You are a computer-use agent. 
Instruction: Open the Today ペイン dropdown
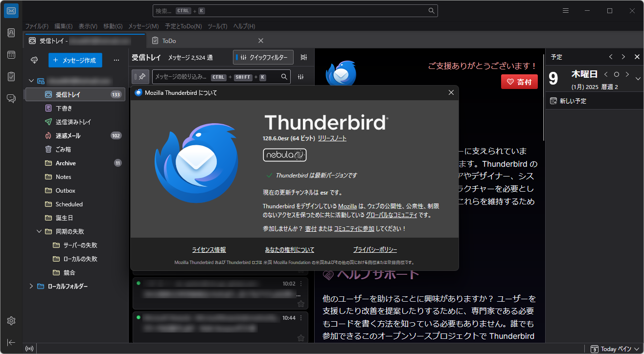click(x=613, y=348)
